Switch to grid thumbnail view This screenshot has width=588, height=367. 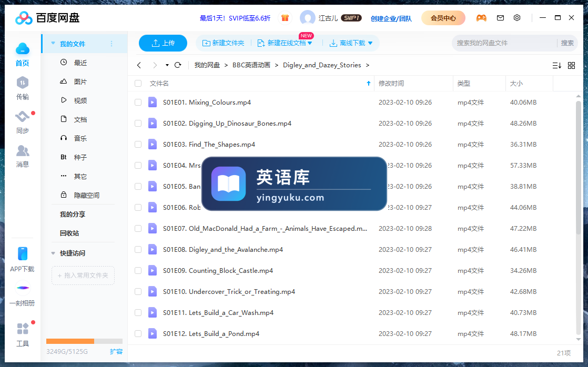point(572,66)
